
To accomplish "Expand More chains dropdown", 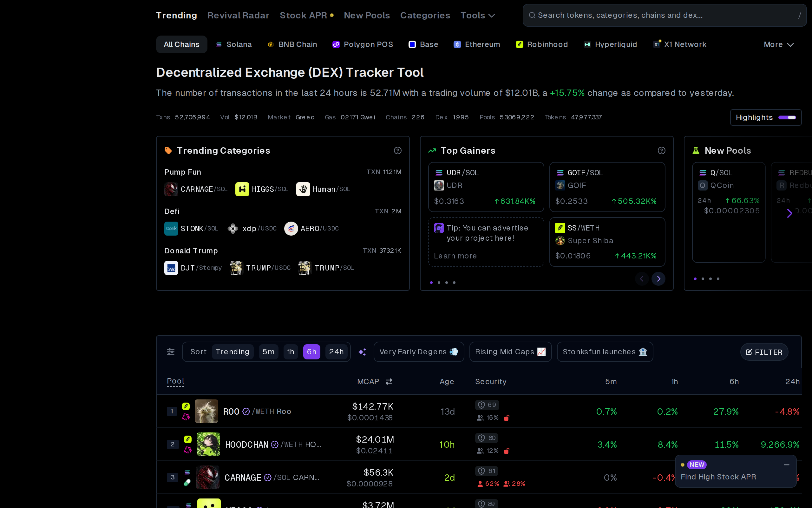I will click(x=778, y=44).
